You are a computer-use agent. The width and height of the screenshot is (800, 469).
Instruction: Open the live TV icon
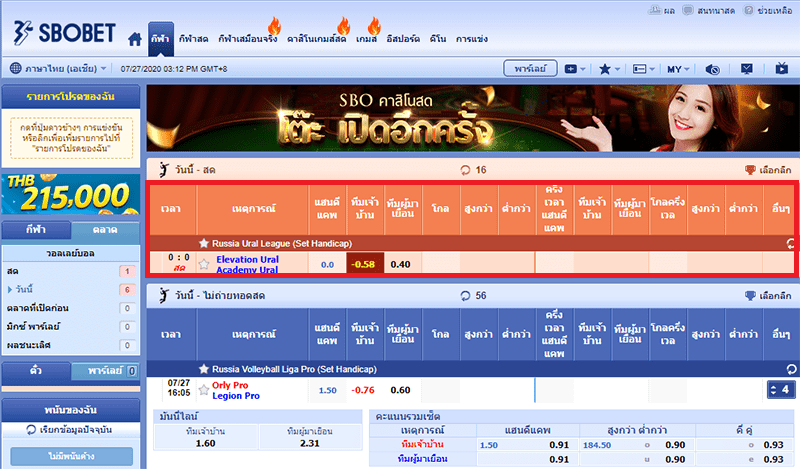click(782, 68)
